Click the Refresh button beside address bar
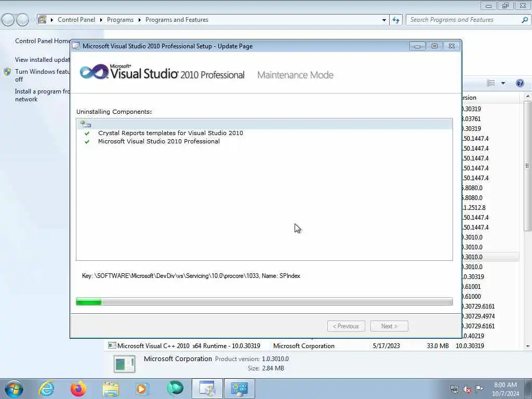The height and width of the screenshot is (399, 532). point(396,20)
